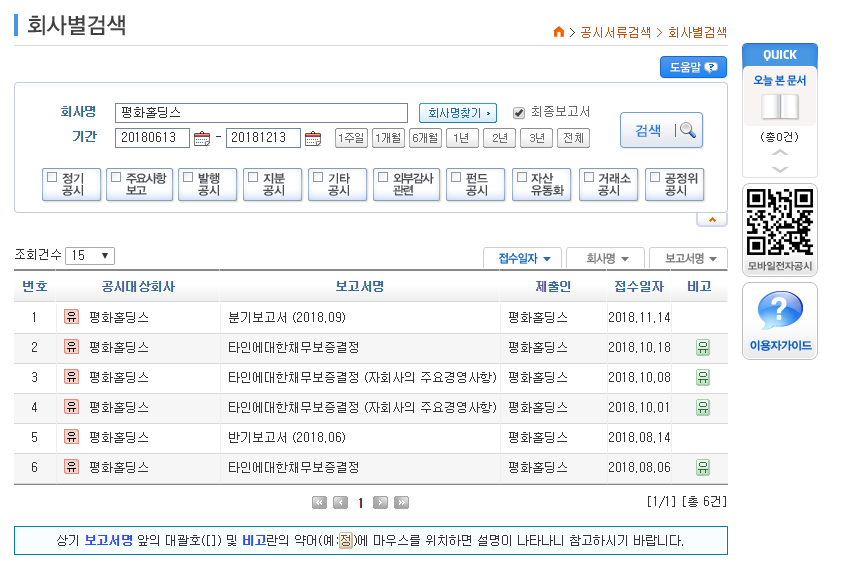Check the 발행공시 filter
853x580 pixels.
point(188,177)
